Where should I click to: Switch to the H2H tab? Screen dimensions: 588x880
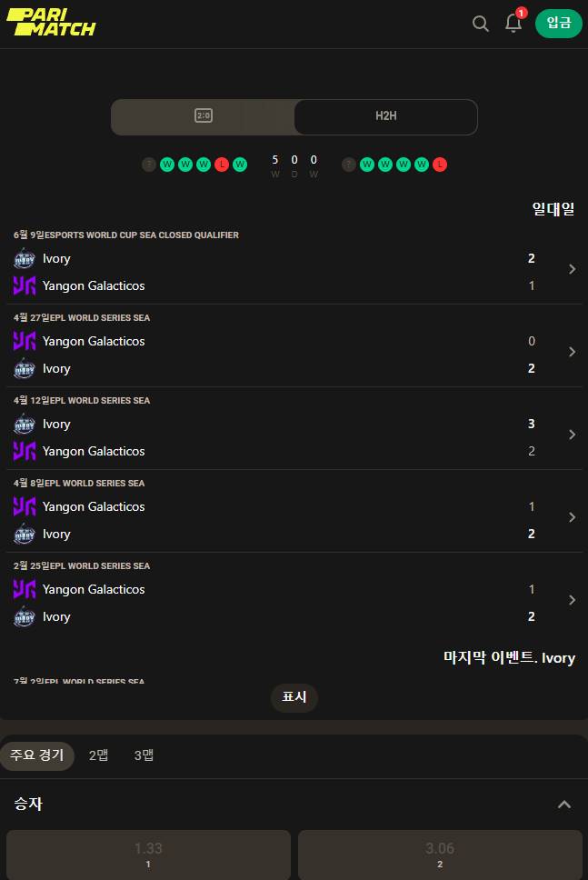click(x=386, y=116)
